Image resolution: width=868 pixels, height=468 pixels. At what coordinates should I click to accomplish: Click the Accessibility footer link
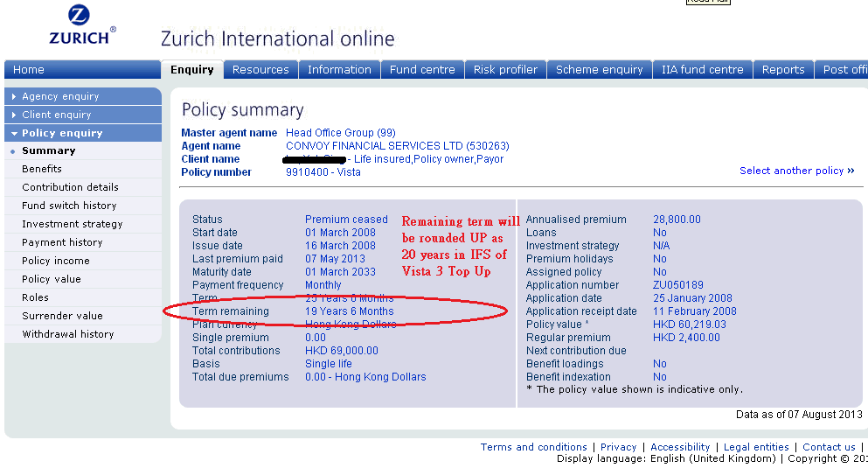(x=680, y=447)
